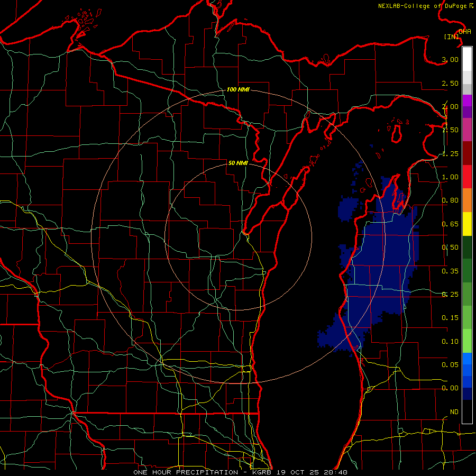476x476 pixels.
Task: Click the 0.25 legend value
Action: [450, 295]
